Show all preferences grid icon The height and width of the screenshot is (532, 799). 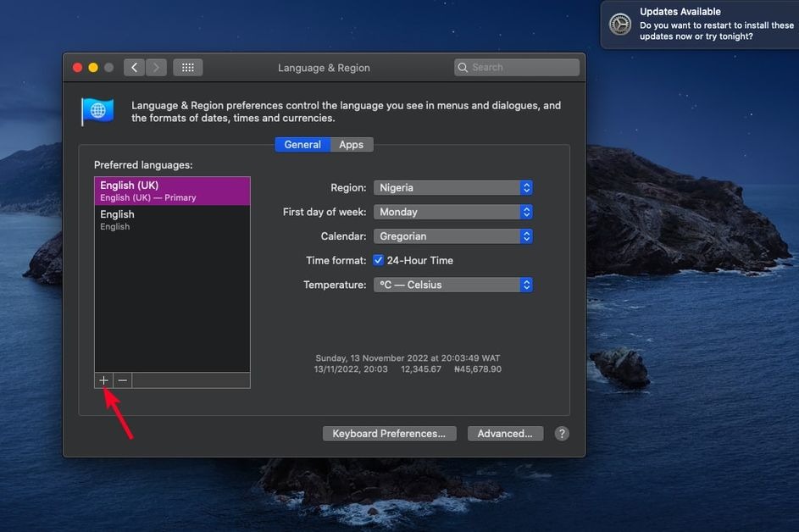tap(187, 68)
